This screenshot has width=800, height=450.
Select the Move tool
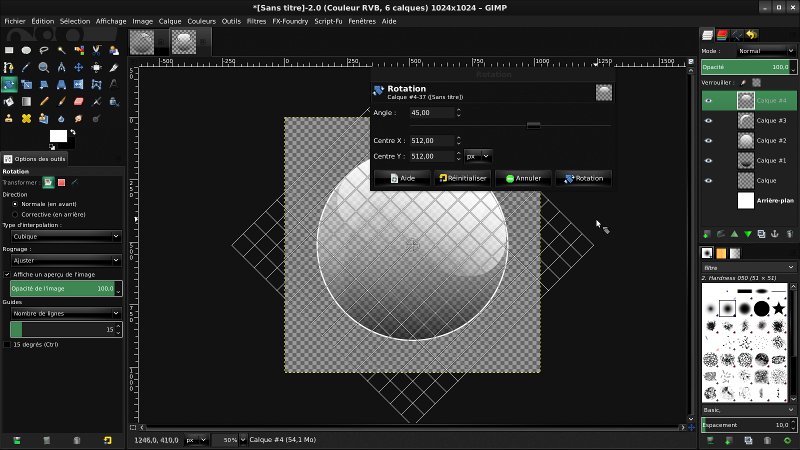point(79,67)
